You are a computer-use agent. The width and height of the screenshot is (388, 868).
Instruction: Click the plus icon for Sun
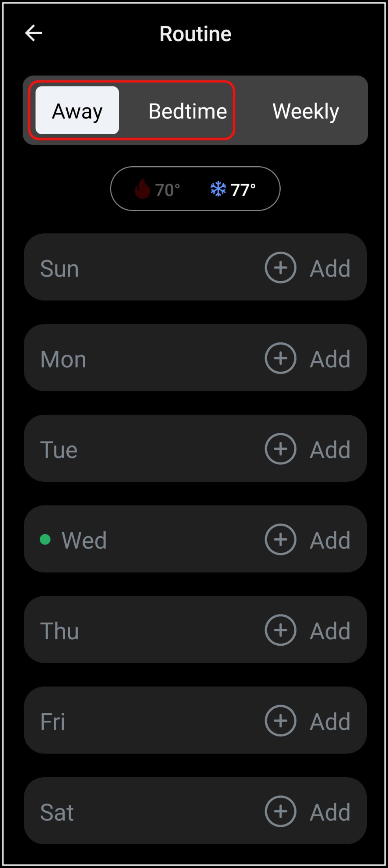click(x=281, y=268)
